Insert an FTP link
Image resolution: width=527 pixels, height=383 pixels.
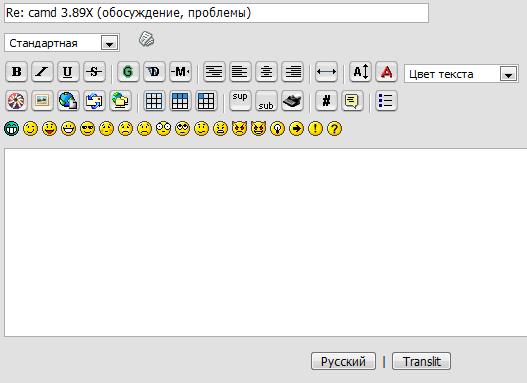coord(121,100)
